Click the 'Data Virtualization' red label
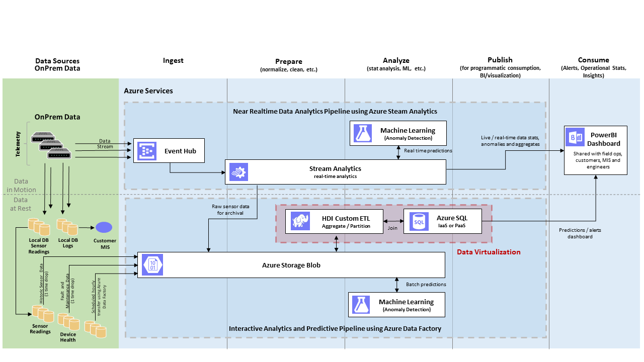Viewport: 644px width, 362px height. (489, 252)
